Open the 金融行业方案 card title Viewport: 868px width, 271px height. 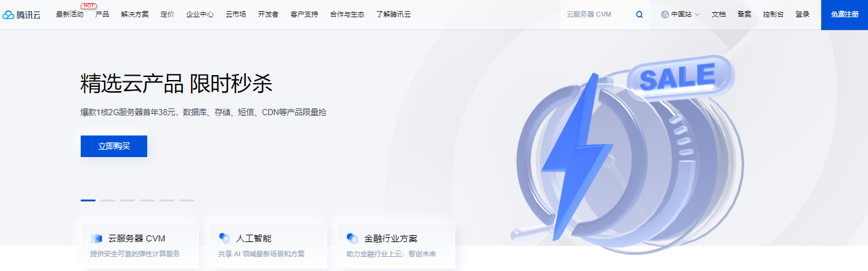point(391,238)
